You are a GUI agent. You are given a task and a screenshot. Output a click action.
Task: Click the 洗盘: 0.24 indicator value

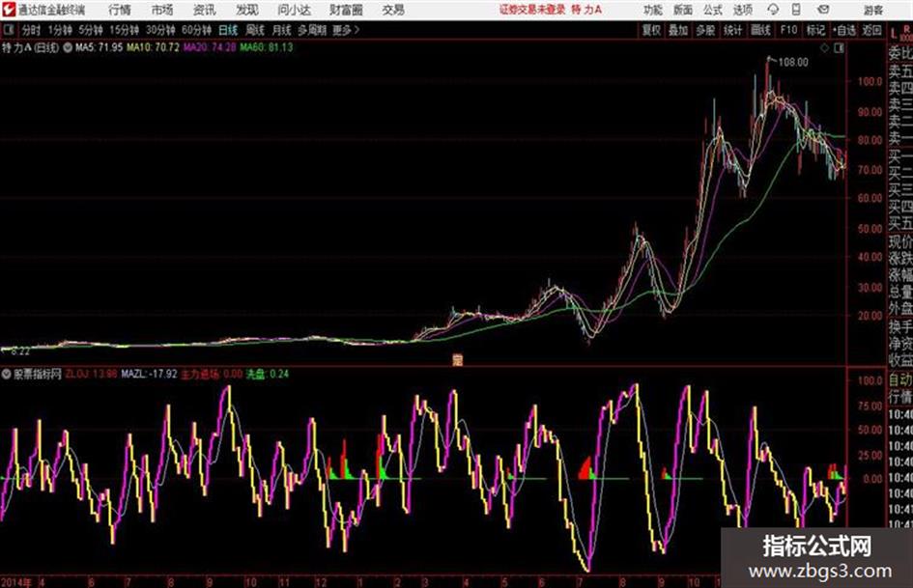coord(268,374)
